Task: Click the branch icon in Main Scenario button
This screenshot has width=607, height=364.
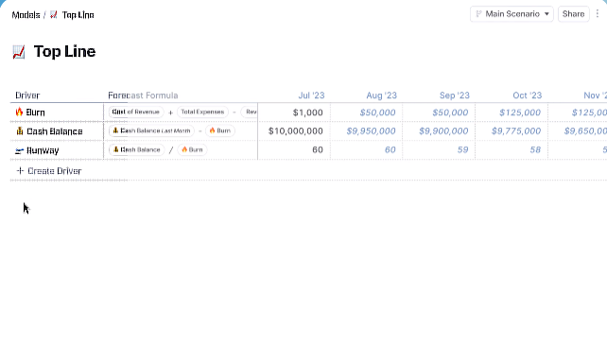Action: click(478, 14)
